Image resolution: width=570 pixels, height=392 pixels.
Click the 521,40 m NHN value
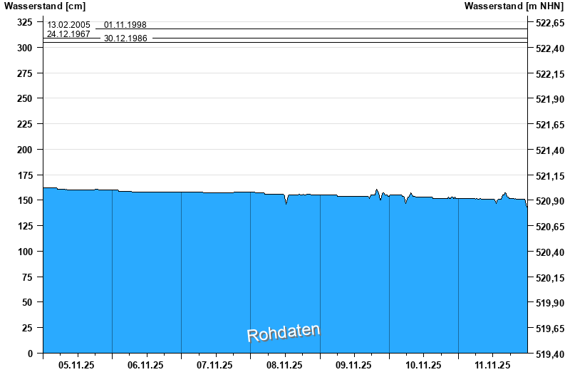(550, 150)
